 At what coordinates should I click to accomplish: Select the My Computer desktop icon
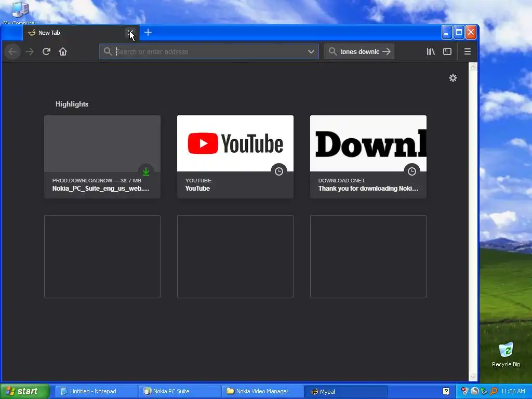(x=20, y=13)
